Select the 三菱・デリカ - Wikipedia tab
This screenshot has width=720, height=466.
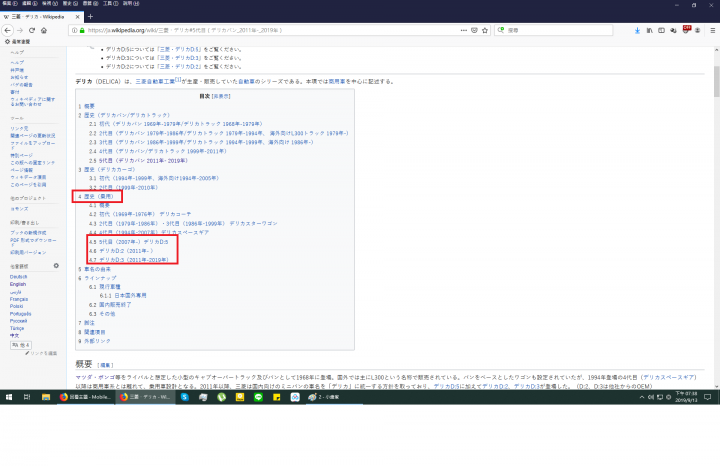tap(41, 17)
